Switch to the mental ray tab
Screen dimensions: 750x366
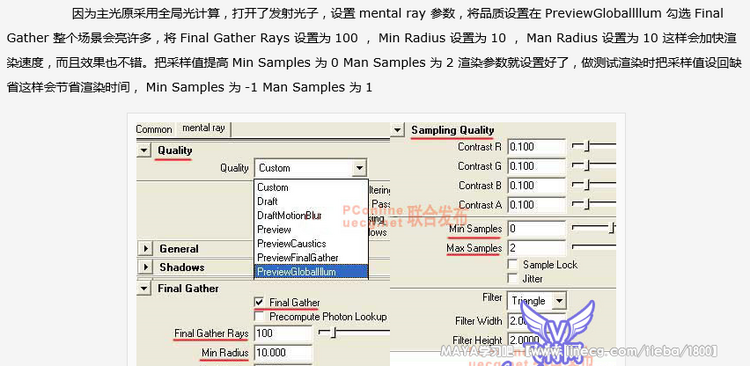pyautogui.click(x=204, y=128)
